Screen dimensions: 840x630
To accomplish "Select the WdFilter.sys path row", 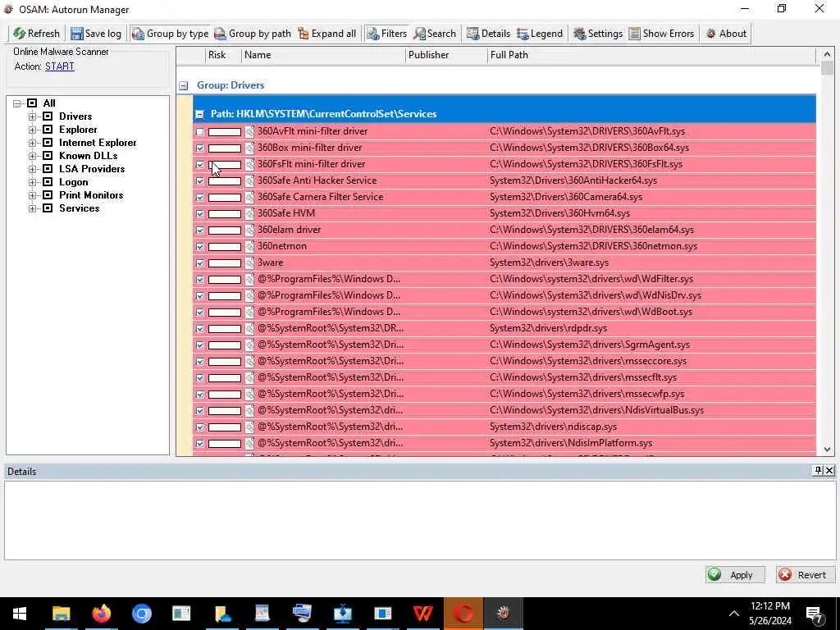I will tap(504, 279).
